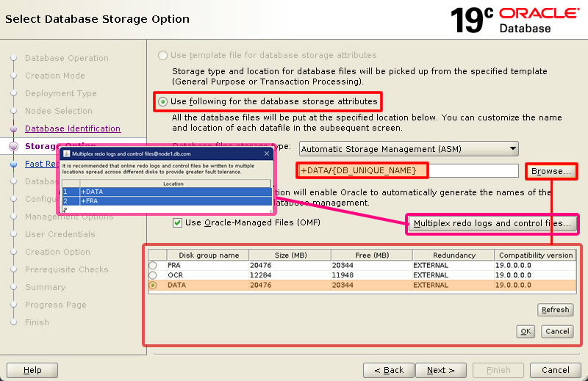Select the DATA disk group name cell
The height and width of the screenshot is (381, 588).
(x=208, y=285)
